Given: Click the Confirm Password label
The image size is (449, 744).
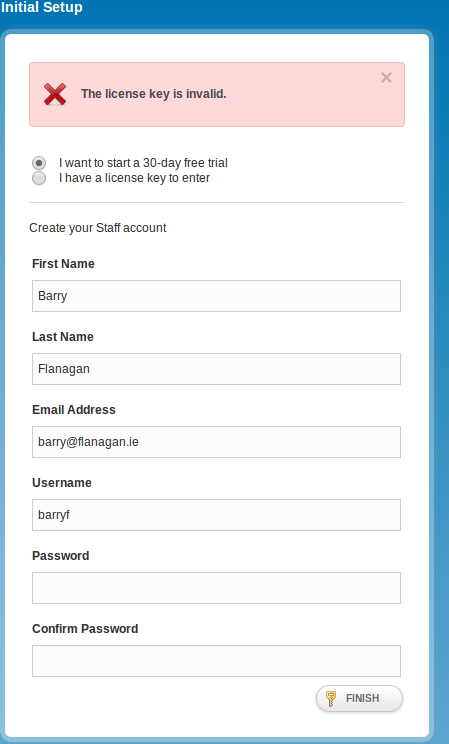Looking at the screenshot, I should [x=85, y=629].
